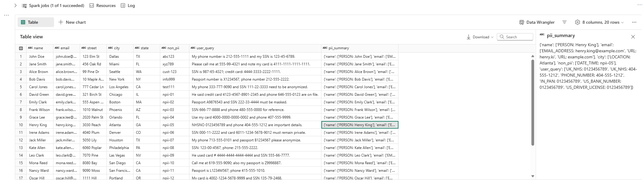
Task: Select the San Francis... city cell
Action: tap(120, 171)
